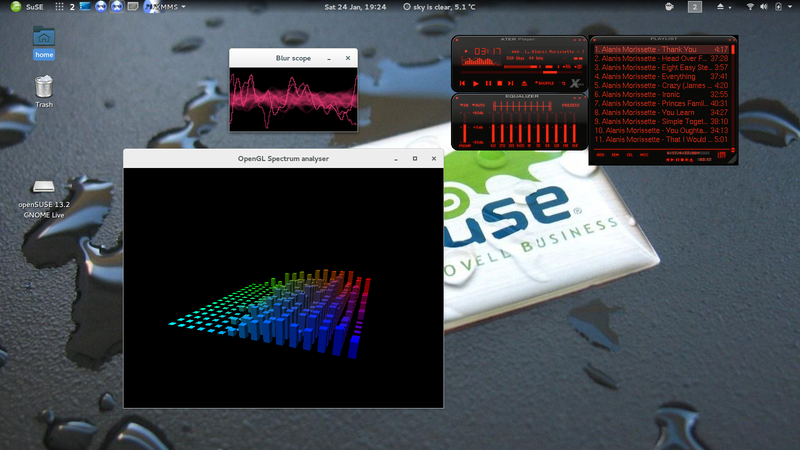This screenshot has height=450, width=800.
Task: Click the volume speaker icon in top bar
Action: click(x=764, y=7)
